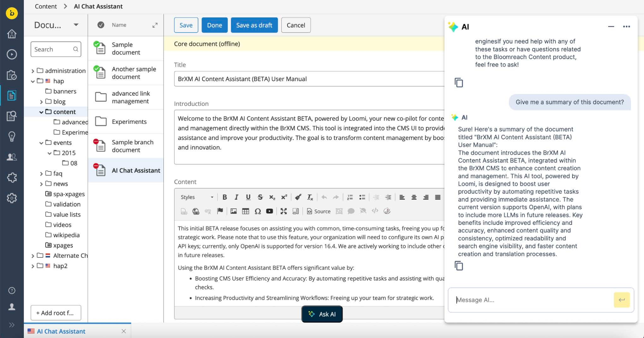Insert a numbered list
The image size is (644, 338).
(350, 197)
